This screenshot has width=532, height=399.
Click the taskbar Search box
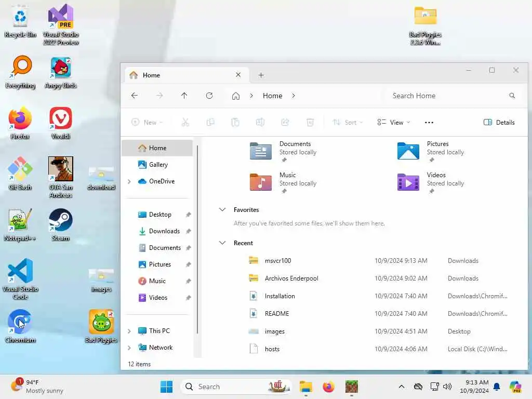pyautogui.click(x=236, y=387)
